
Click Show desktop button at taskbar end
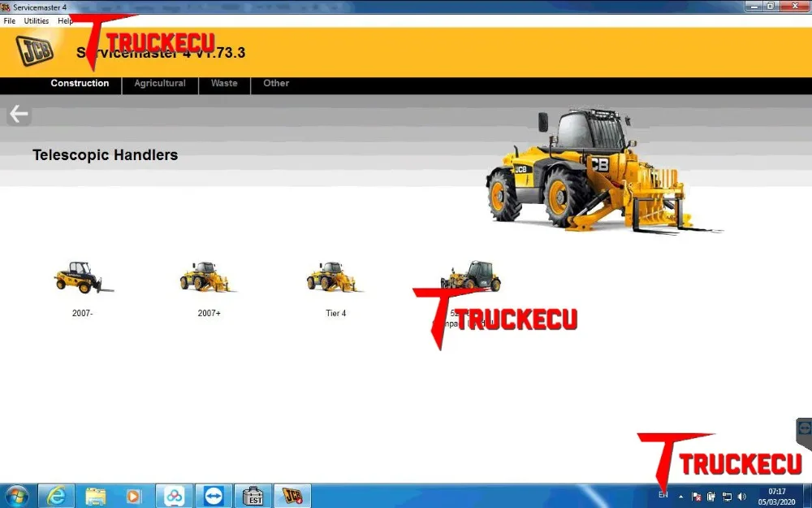[808, 496]
